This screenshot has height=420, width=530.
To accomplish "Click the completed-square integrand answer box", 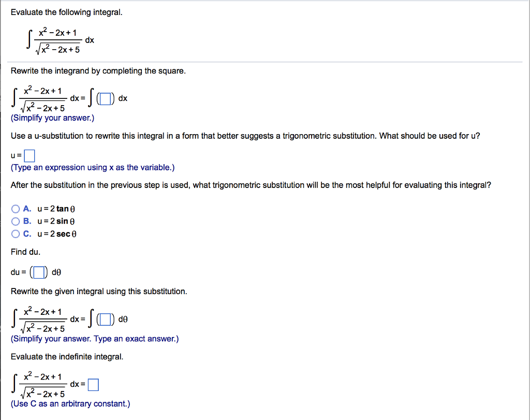I will pos(105,98).
